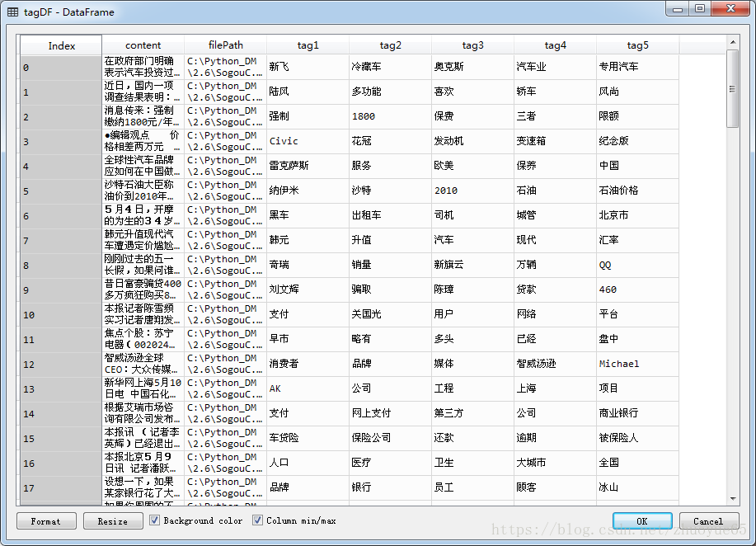Maximize the tagDF DataFrame window
The width and height of the screenshot is (756, 546).
click(700, 8)
